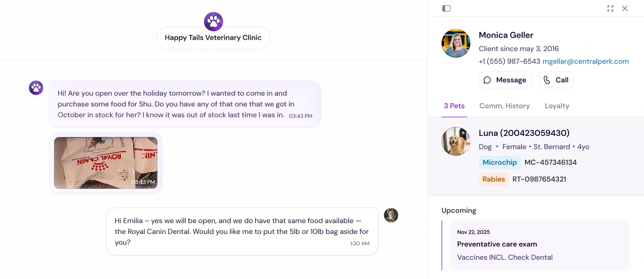Open Monica Geller's profile photo
The height and width of the screenshot is (279, 644).
point(456,43)
